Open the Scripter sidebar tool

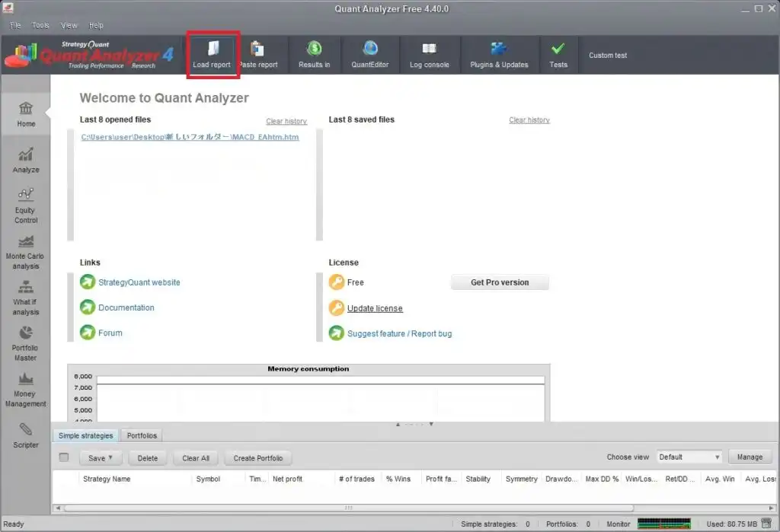(26, 435)
